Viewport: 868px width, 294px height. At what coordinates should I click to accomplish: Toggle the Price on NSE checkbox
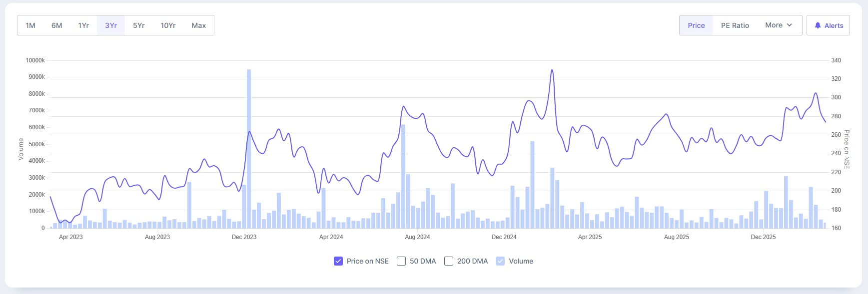click(338, 261)
